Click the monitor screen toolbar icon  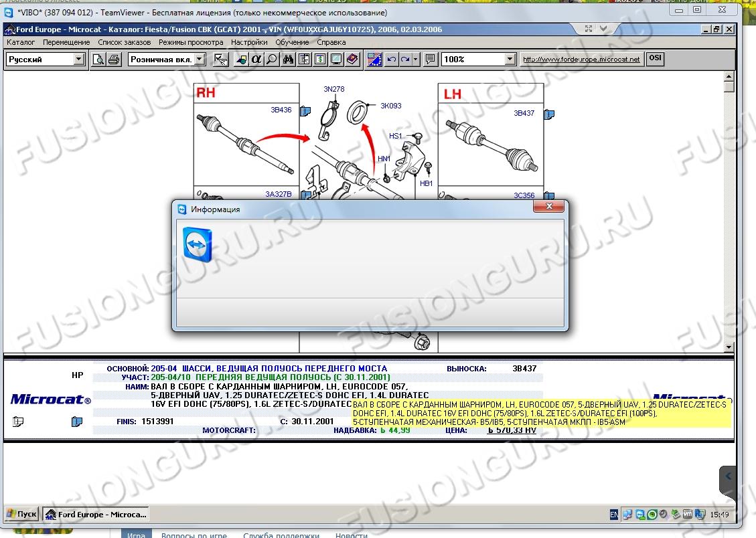click(336, 60)
